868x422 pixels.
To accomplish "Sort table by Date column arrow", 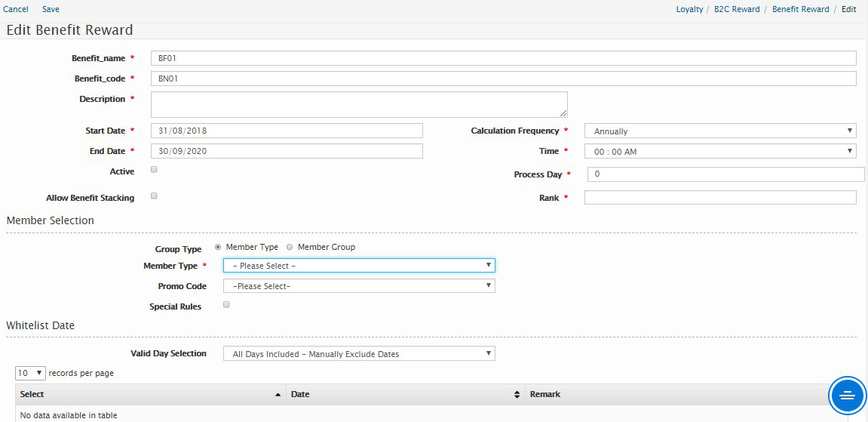I will point(517,395).
